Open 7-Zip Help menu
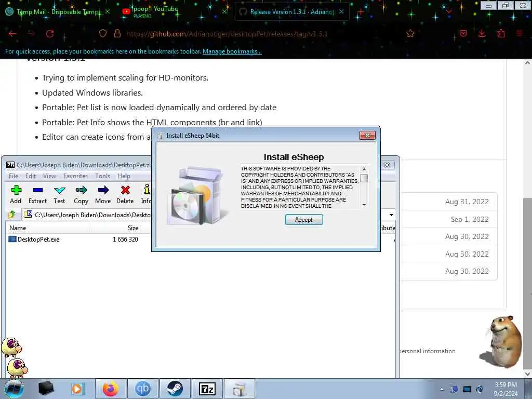 pyautogui.click(x=124, y=176)
